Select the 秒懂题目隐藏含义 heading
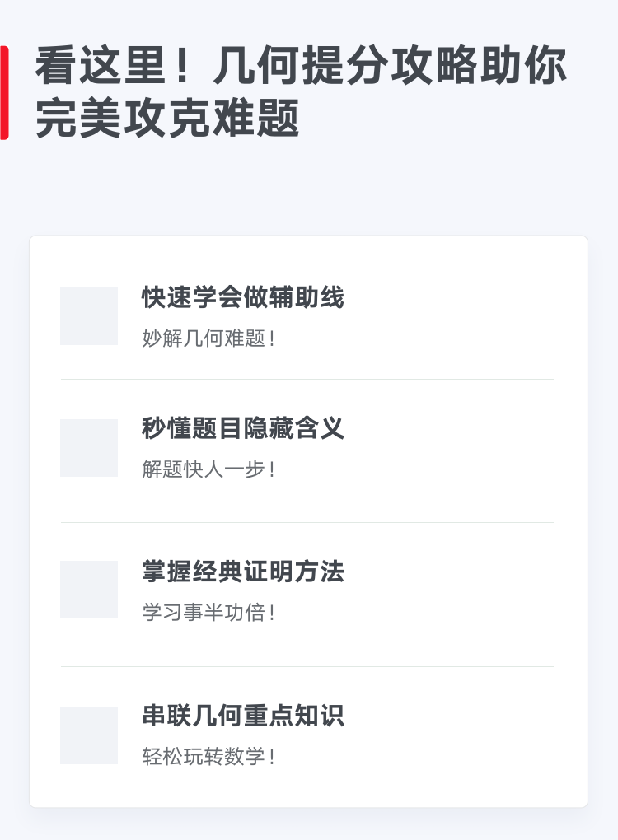Image resolution: width=618 pixels, height=840 pixels. (243, 428)
